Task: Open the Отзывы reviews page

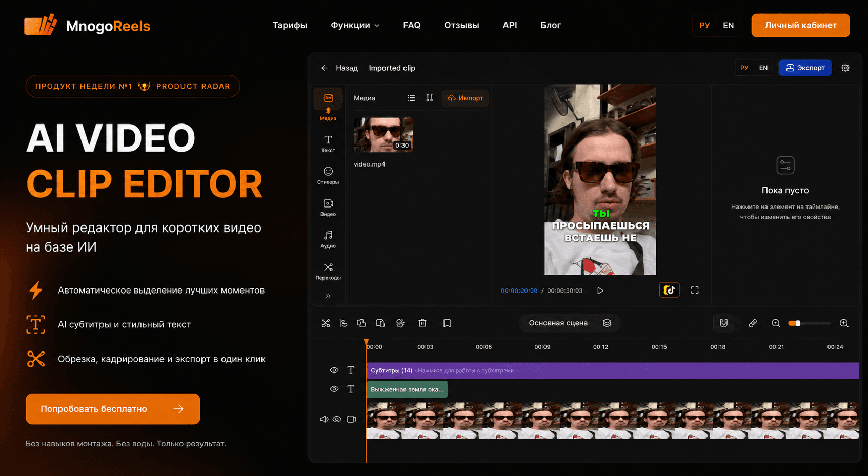Action: tap(461, 25)
